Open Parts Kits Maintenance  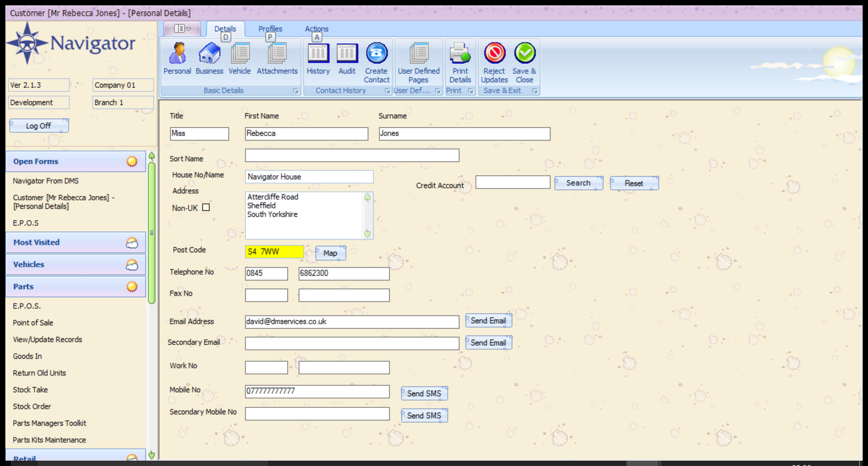(x=49, y=440)
